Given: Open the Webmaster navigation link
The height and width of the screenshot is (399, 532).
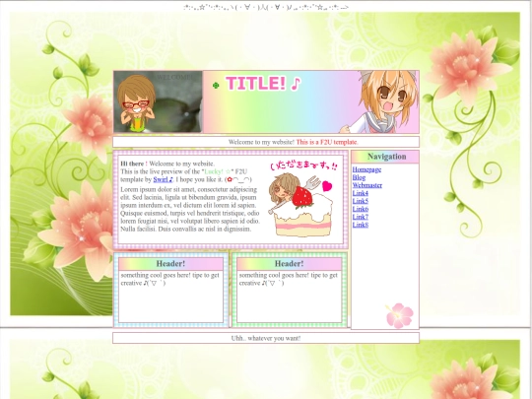Looking at the screenshot, I should click(x=367, y=185).
